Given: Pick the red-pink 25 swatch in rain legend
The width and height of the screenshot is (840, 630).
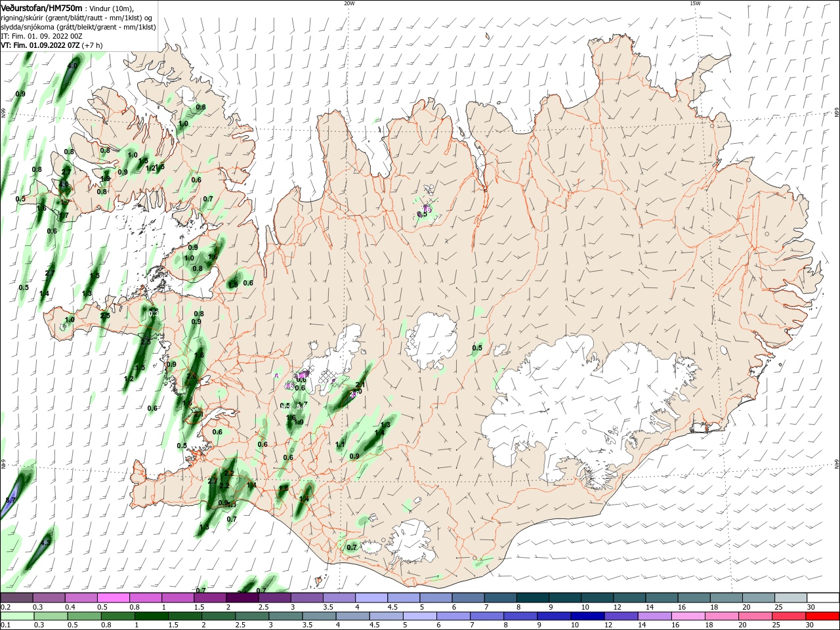Looking at the screenshot, I should [789, 616].
